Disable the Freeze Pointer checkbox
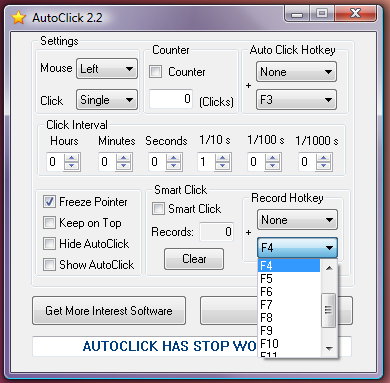The width and height of the screenshot is (390, 383). [49, 202]
